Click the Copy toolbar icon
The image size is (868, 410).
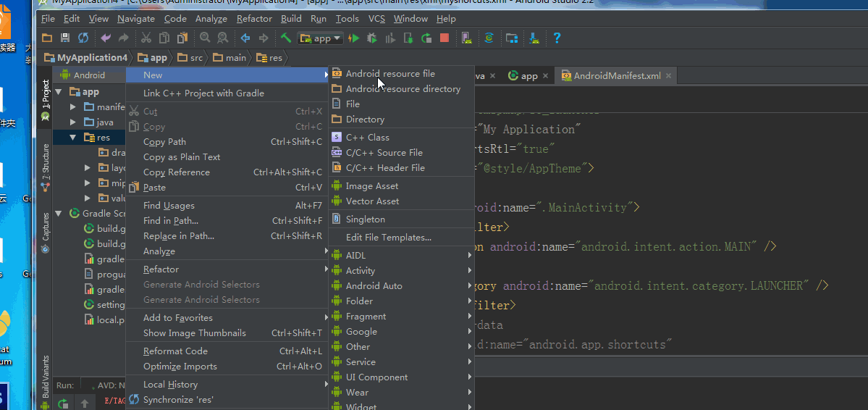pyautogui.click(x=164, y=38)
